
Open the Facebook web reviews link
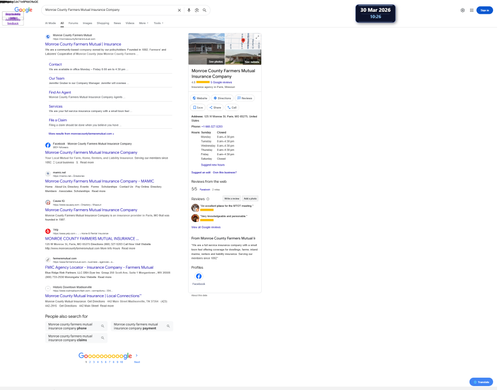click(205, 189)
